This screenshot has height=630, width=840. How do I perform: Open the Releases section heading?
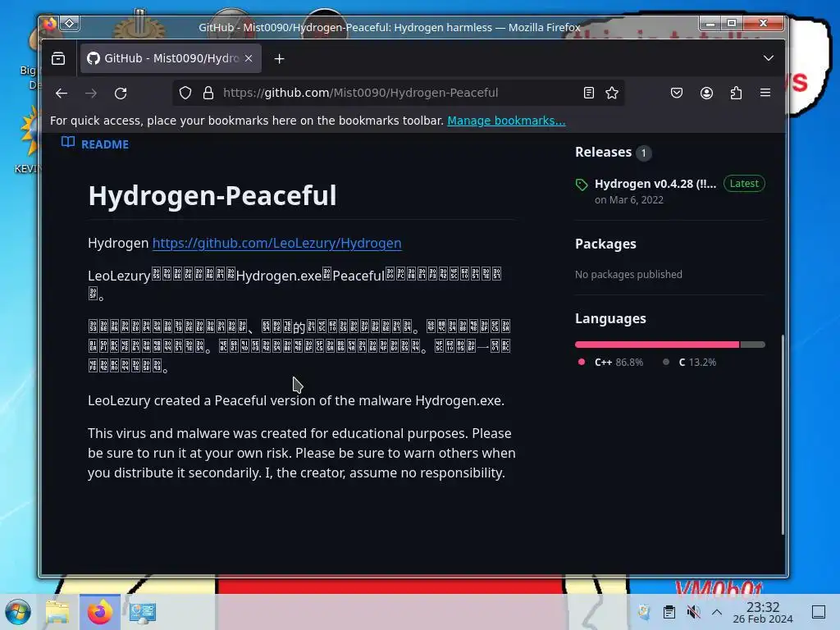point(603,152)
